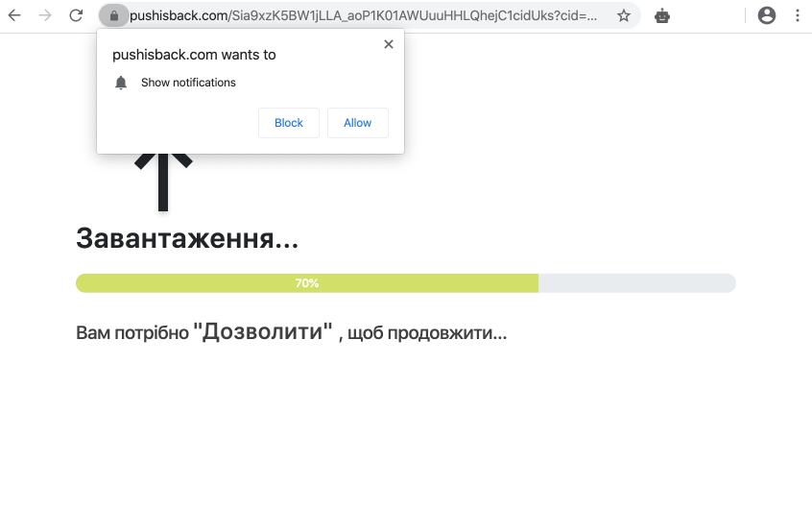Open the Chrome three-dot menu
The image size is (812, 510).
(x=797, y=15)
